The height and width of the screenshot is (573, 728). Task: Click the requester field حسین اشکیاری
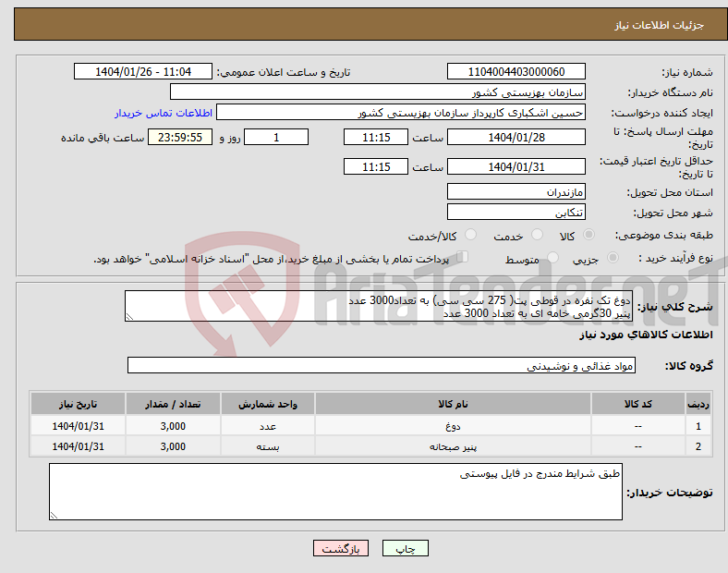401,113
